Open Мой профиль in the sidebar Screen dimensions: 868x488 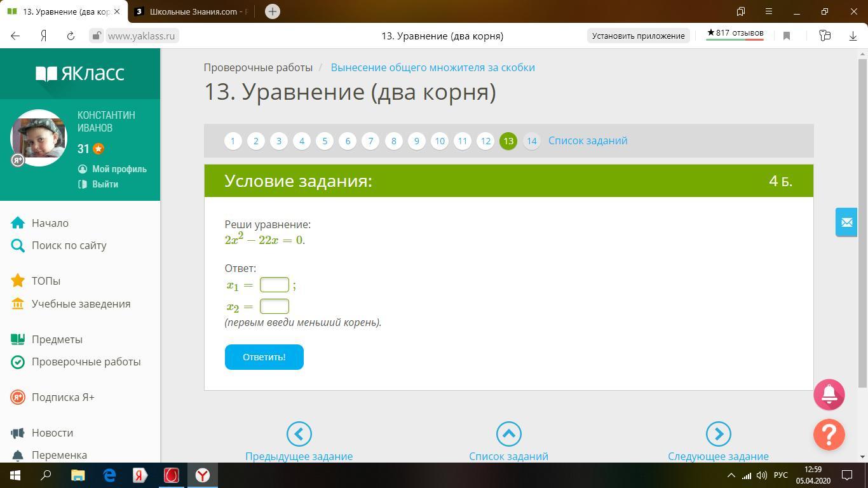click(119, 169)
